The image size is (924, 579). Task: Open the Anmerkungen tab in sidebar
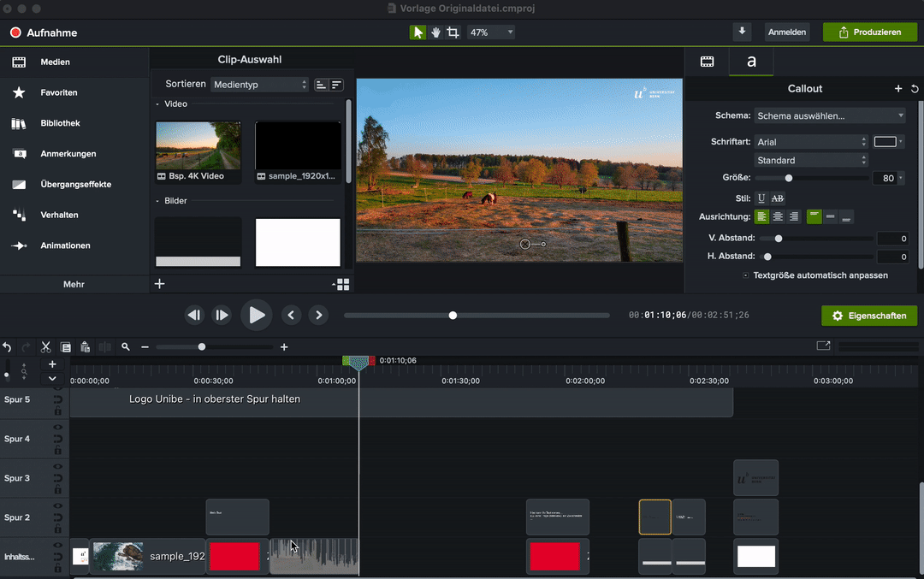point(68,154)
